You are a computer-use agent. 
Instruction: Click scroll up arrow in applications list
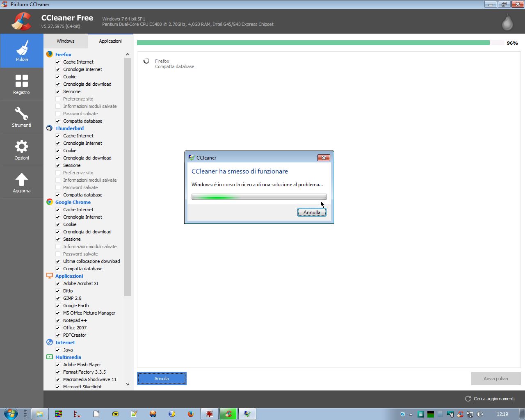point(128,54)
